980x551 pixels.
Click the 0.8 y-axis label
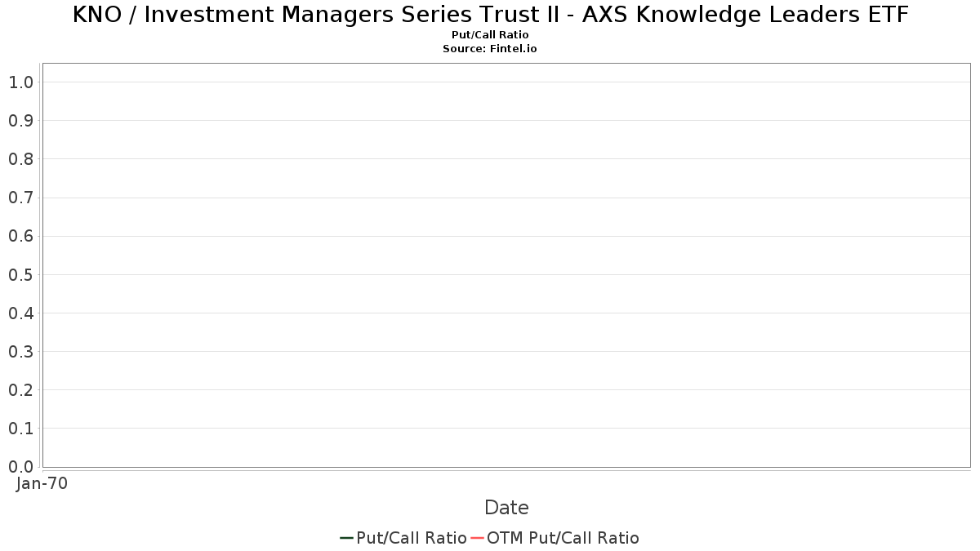coord(20,159)
